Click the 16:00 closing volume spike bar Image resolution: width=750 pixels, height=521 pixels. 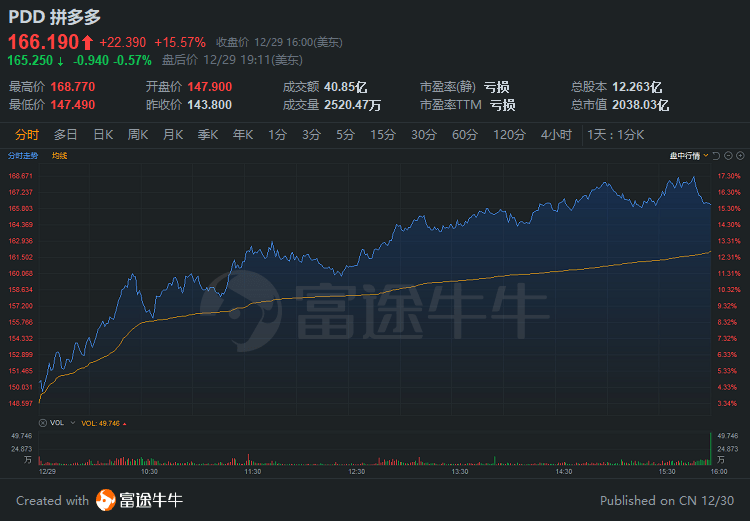point(710,448)
